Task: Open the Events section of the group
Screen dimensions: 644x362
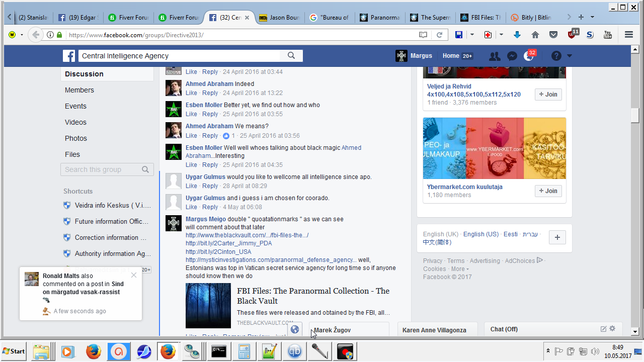Action: click(x=75, y=106)
